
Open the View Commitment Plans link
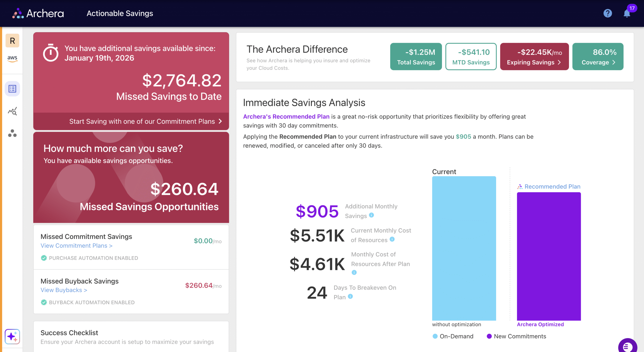click(x=76, y=245)
